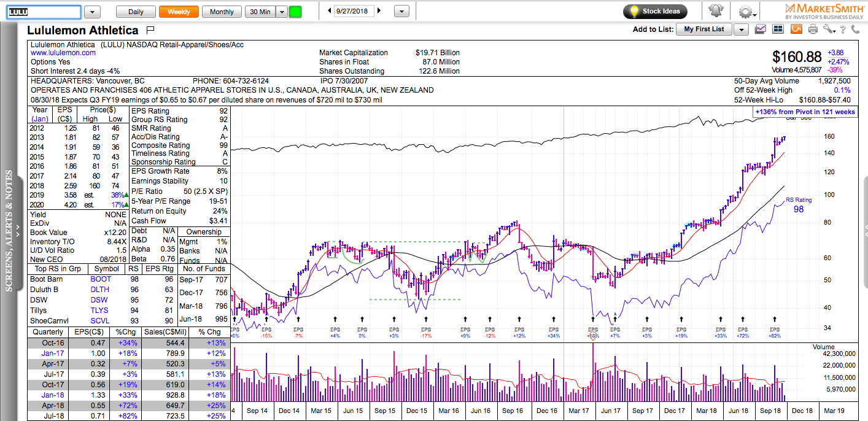Select the 30 Min intraday chart
This screenshot has width=868, height=421.
point(260,12)
